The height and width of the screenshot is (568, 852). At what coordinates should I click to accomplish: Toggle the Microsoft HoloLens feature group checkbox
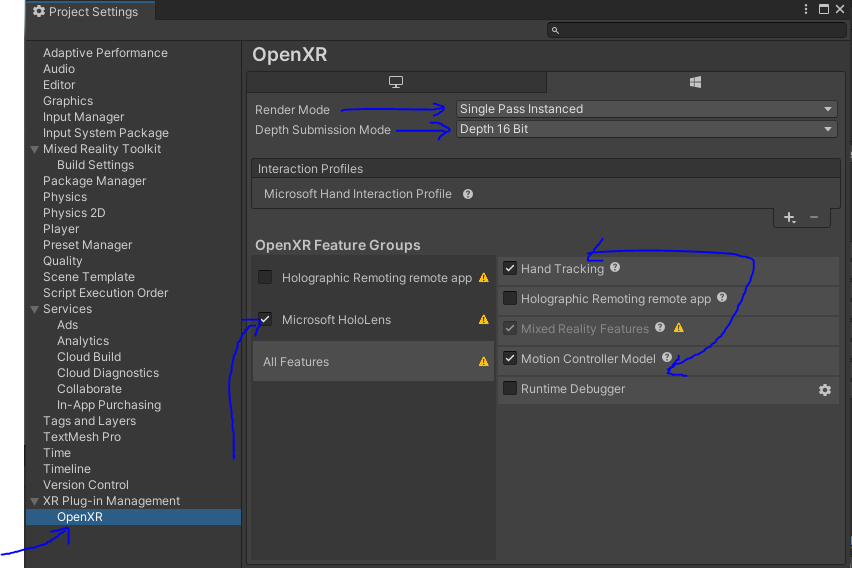[265, 319]
